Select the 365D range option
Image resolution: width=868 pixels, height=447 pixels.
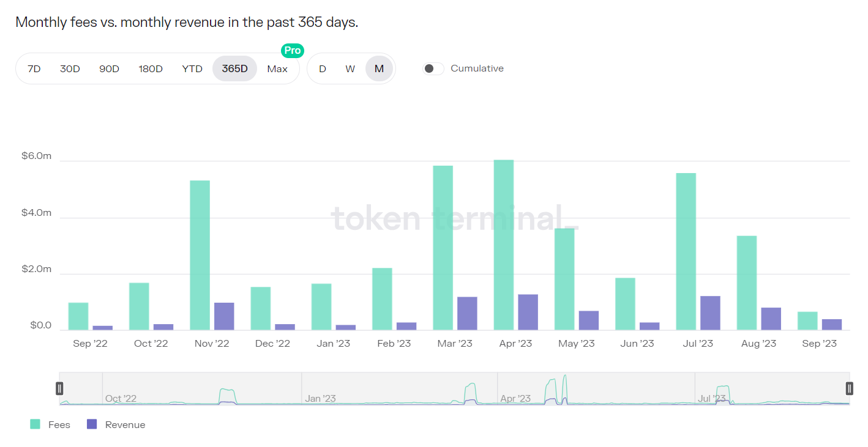[234, 68]
